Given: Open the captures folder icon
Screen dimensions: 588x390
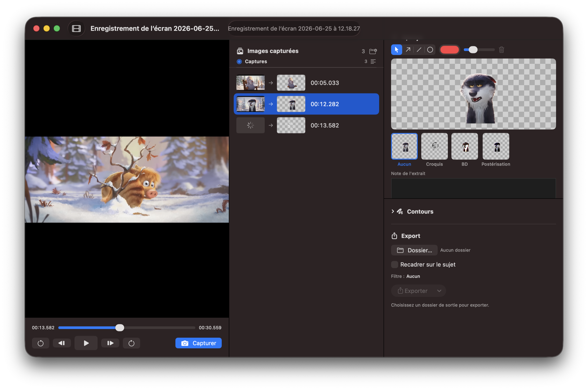Looking at the screenshot, I should (373, 51).
